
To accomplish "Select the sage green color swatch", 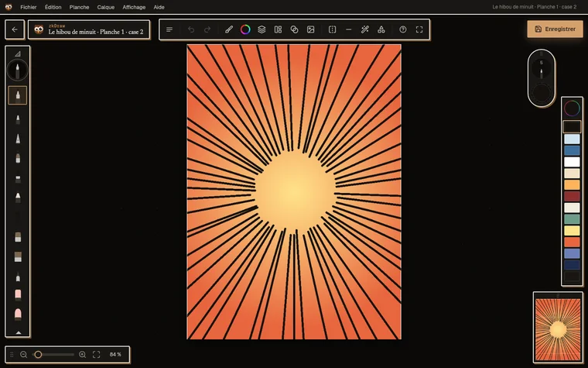I will point(572,219).
